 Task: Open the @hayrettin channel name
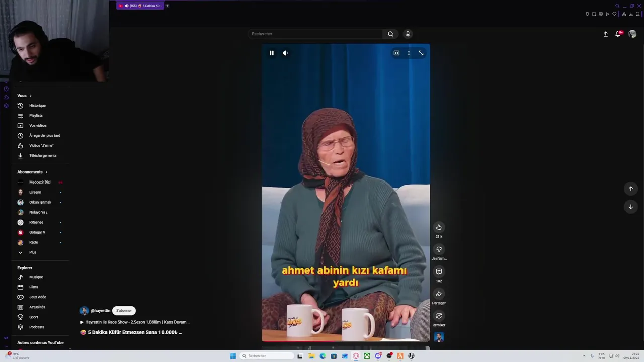pyautogui.click(x=100, y=311)
